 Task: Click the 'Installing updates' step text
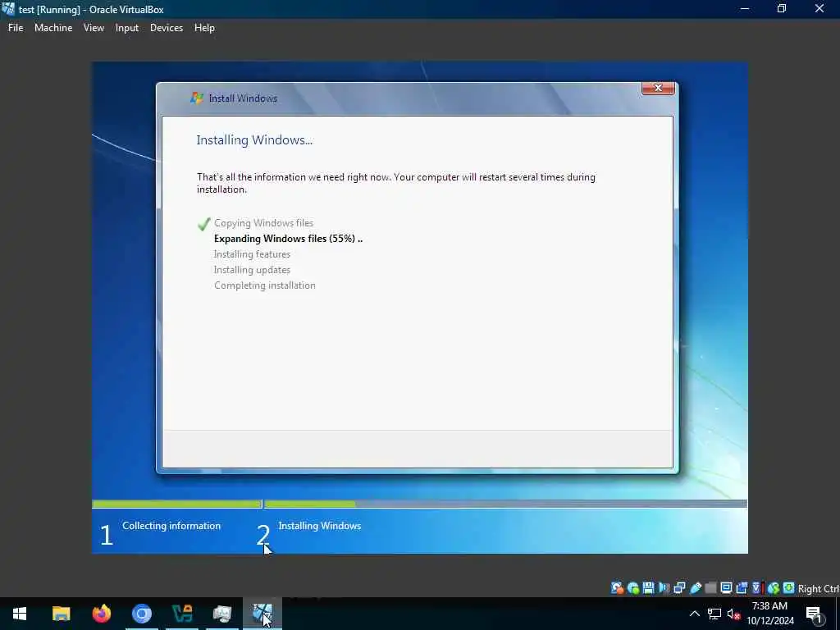coord(252,270)
